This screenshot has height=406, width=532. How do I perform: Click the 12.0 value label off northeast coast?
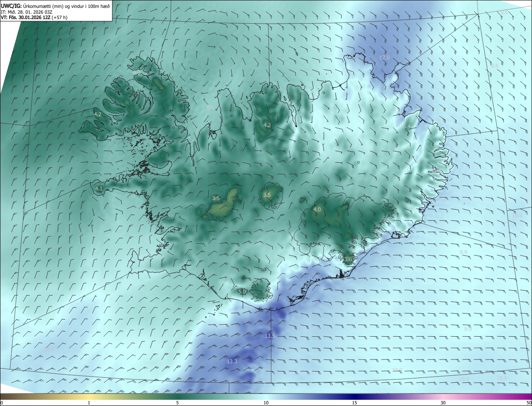pyautogui.click(x=385, y=57)
